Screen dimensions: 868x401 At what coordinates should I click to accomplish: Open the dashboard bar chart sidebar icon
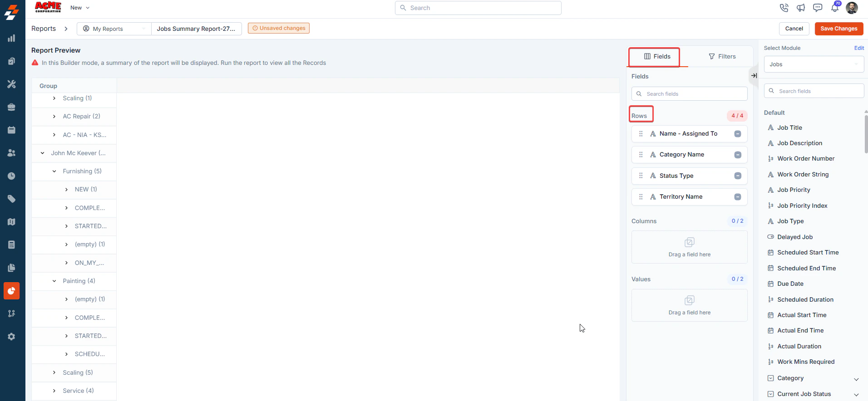click(11, 38)
